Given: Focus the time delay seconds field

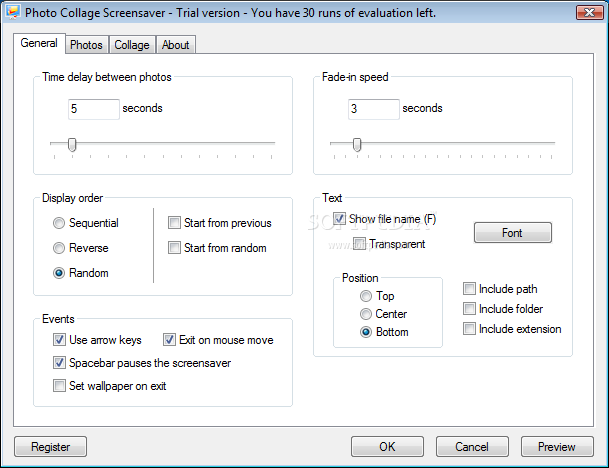Looking at the screenshot, I should coord(94,109).
